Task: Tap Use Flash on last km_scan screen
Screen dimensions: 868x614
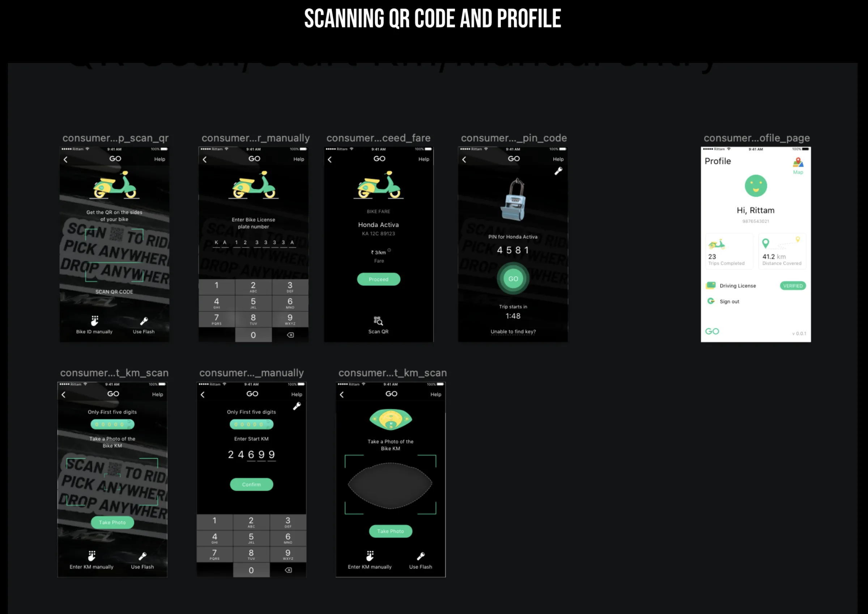Action: [420, 560]
